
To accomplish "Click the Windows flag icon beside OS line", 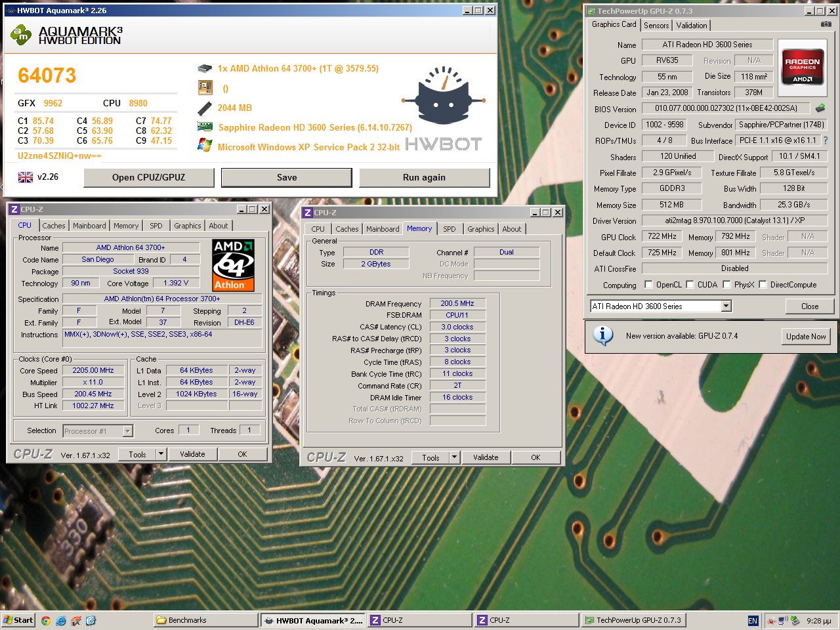I will pos(205,146).
